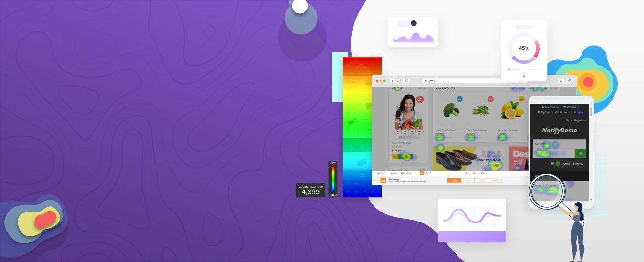
Task: Click the 45% donut chart card
Action: pos(524,50)
